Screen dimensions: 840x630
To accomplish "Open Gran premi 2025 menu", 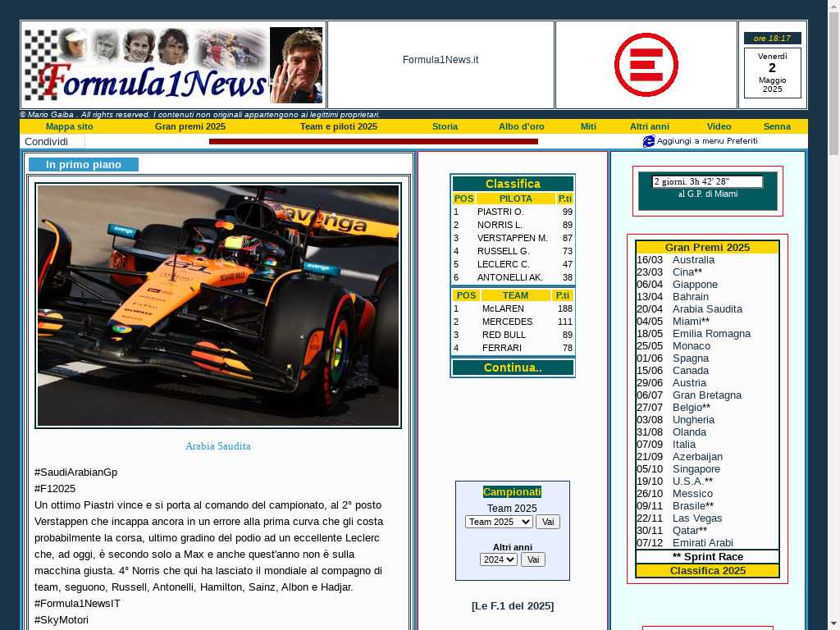I will (x=190, y=126).
